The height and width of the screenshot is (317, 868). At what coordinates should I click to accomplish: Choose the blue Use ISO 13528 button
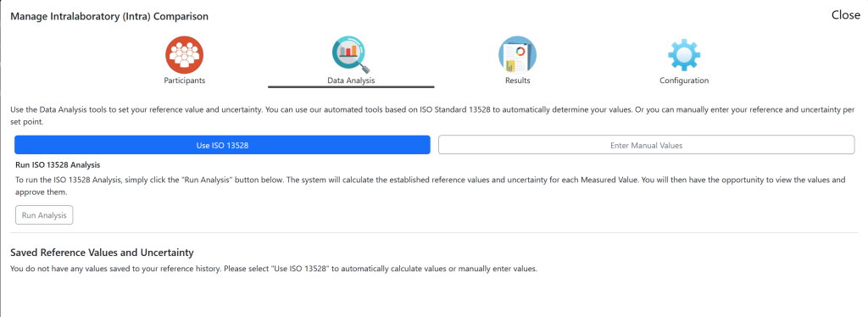click(223, 145)
